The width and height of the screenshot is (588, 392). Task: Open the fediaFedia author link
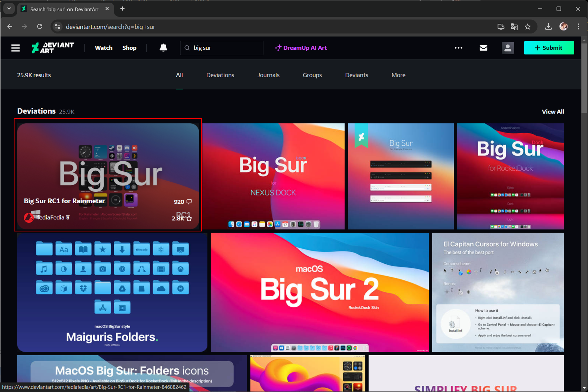(51, 217)
